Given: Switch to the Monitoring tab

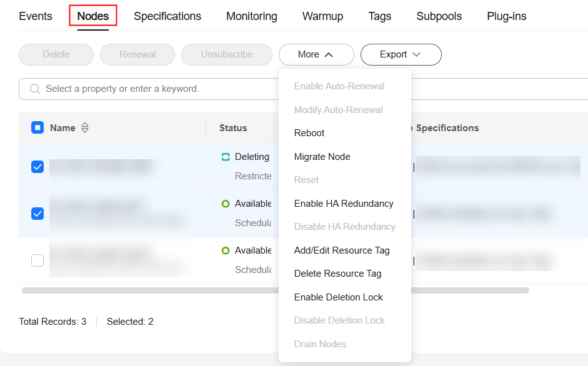Looking at the screenshot, I should (252, 16).
